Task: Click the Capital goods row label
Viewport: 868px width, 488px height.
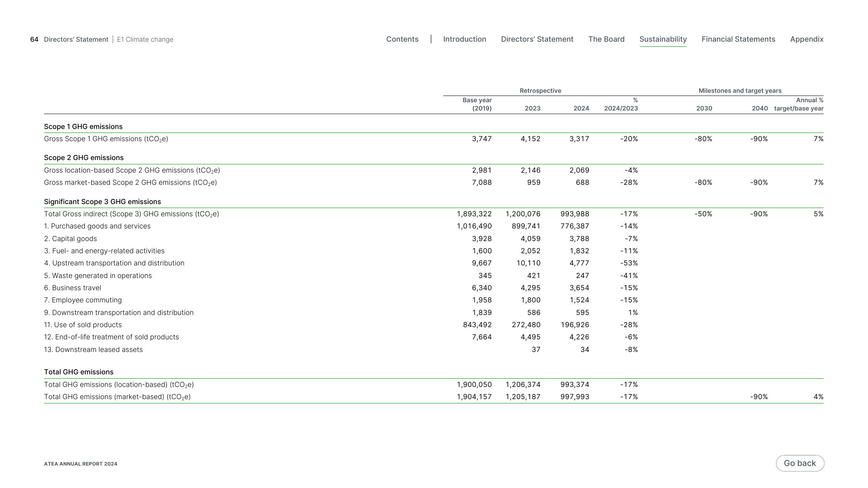Action: point(70,239)
